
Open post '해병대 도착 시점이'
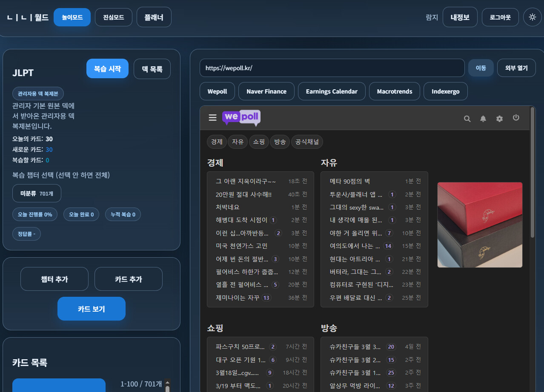click(x=241, y=220)
